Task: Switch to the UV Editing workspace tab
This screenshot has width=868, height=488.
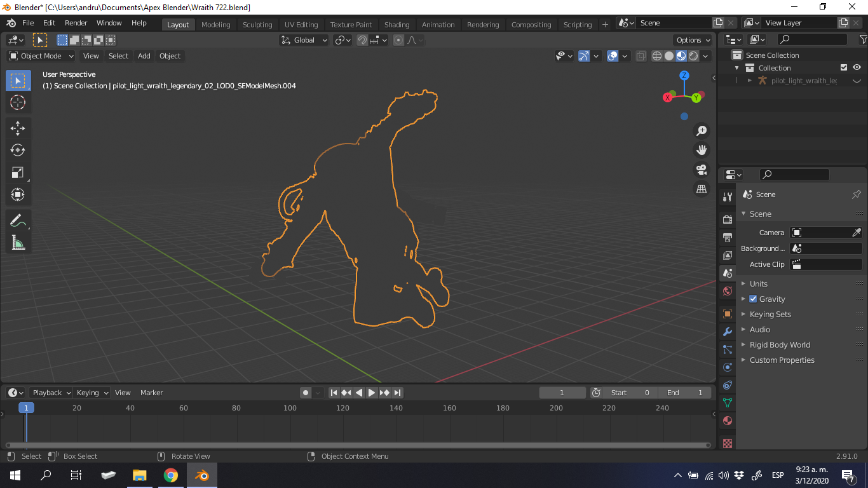Action: click(301, 25)
